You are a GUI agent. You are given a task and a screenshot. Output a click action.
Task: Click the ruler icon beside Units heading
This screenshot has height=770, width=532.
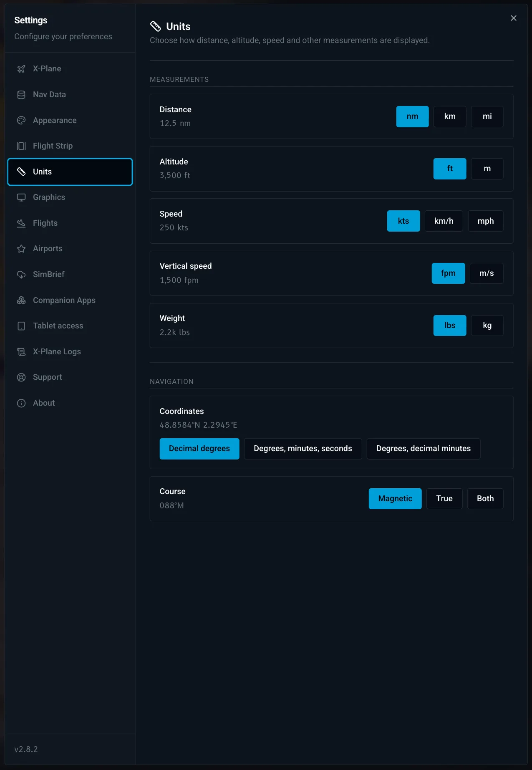click(156, 26)
